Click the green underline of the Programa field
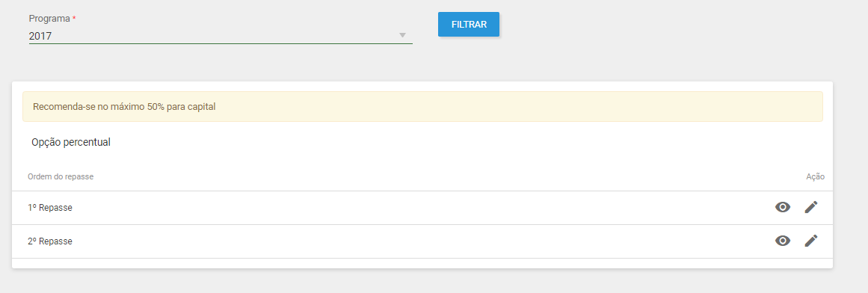 click(221, 43)
